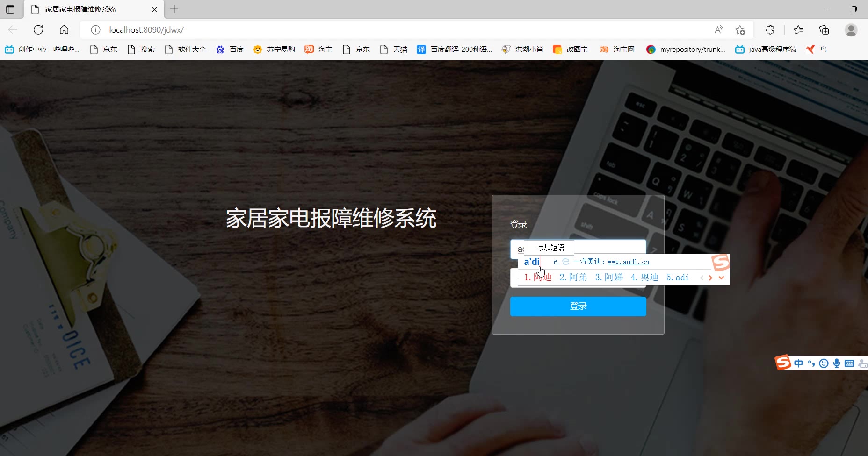This screenshot has height=456, width=868.
Task: Select the 家居家电报障维修系统 browser tab
Action: coord(94,9)
